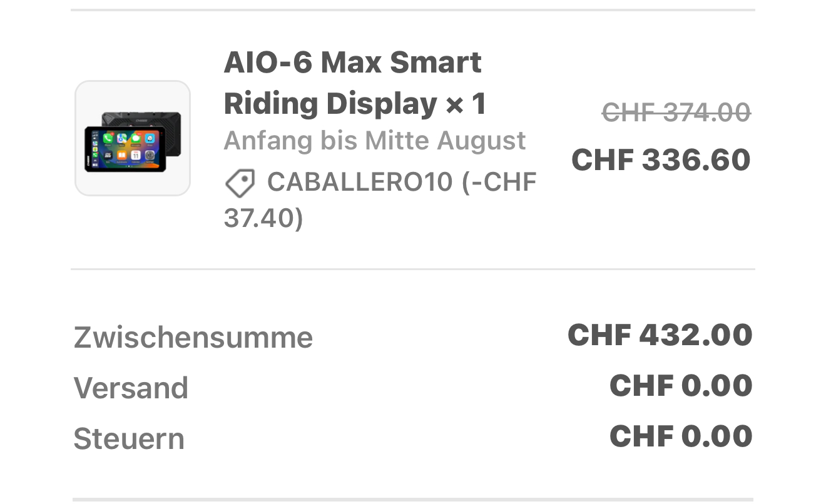Open the AIO-6 Max product thumbnail
826x504 pixels.
tap(133, 138)
